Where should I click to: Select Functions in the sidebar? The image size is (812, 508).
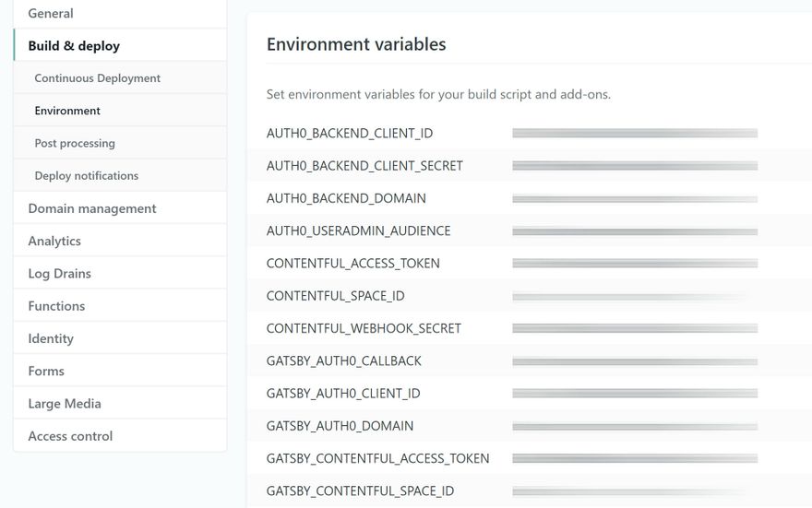[x=56, y=306]
